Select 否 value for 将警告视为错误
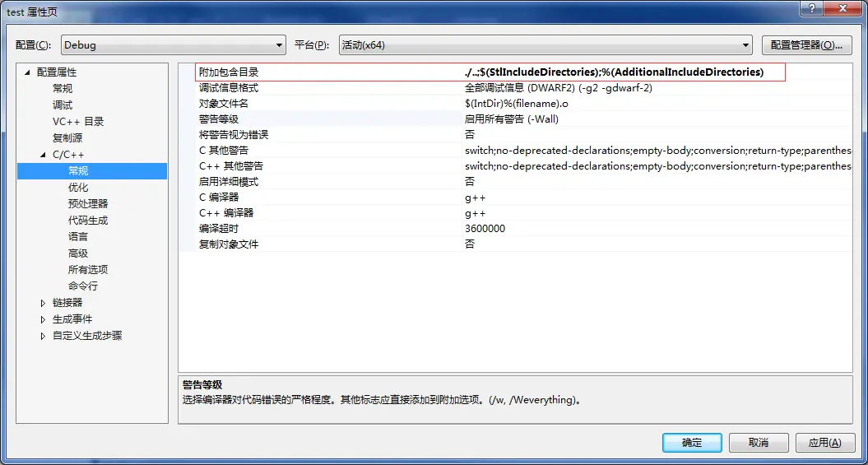 point(470,134)
